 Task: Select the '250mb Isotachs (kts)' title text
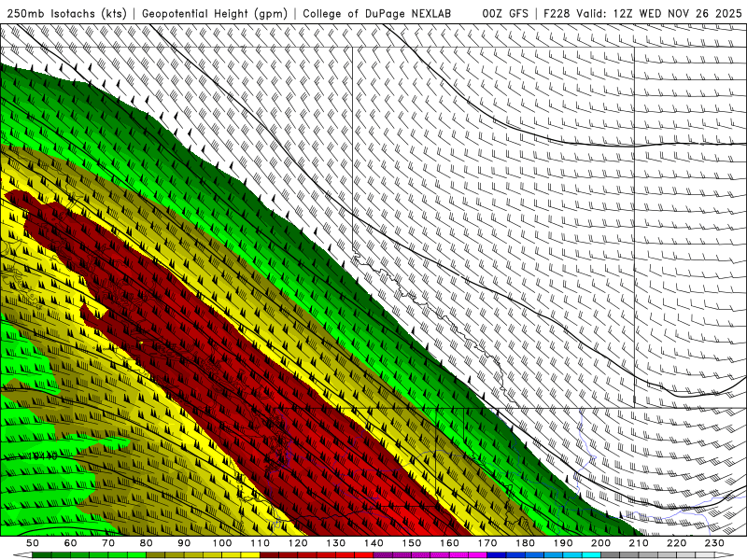tap(66, 14)
